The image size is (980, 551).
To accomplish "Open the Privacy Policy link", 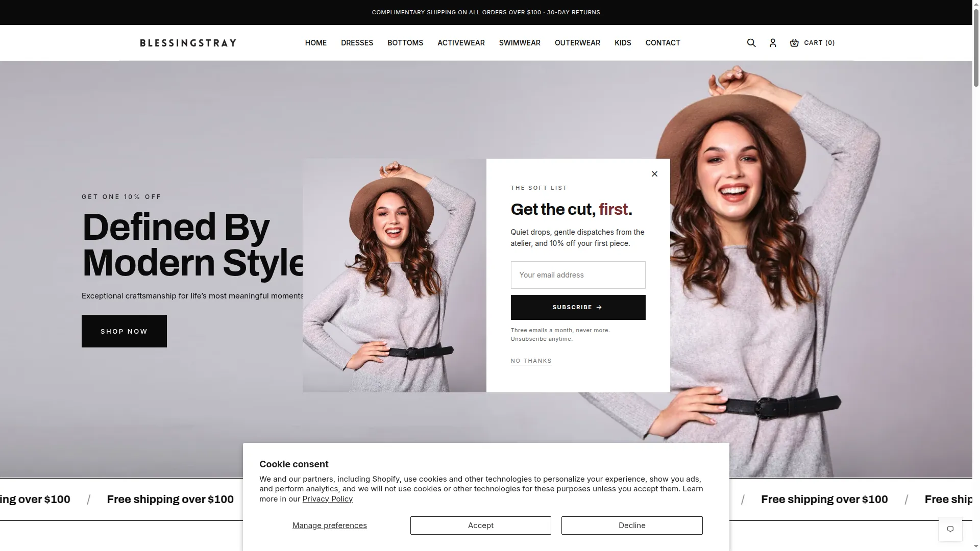I will coord(328,499).
